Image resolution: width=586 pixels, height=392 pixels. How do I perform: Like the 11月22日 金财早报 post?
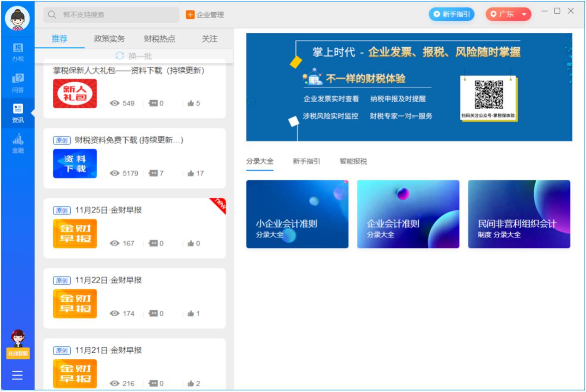(x=190, y=313)
